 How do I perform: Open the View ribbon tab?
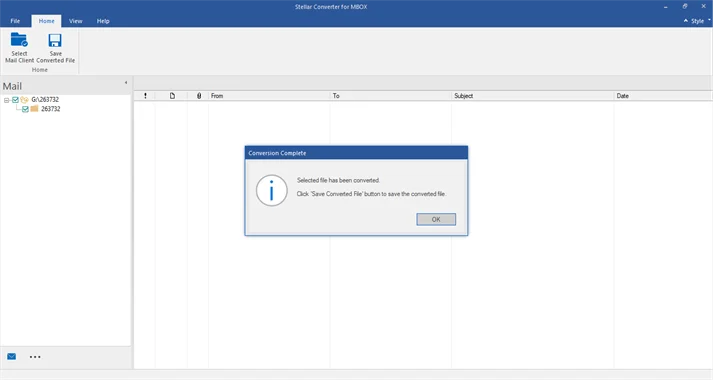coord(75,21)
